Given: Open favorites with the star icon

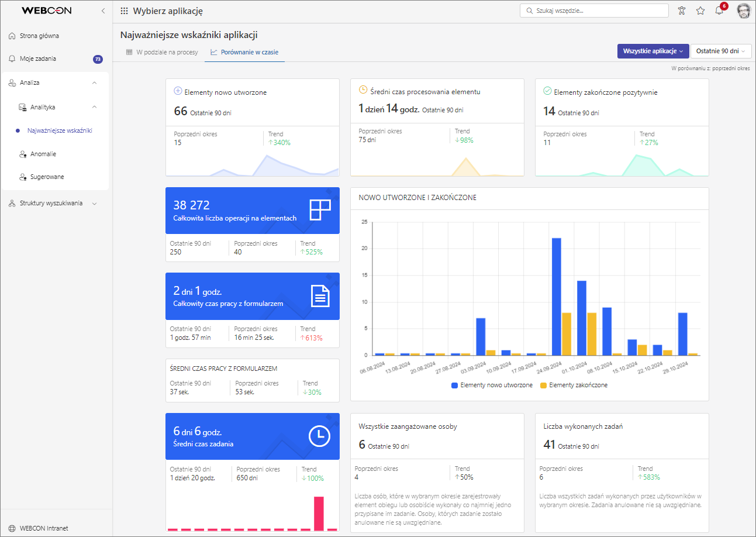Looking at the screenshot, I should tap(700, 11).
